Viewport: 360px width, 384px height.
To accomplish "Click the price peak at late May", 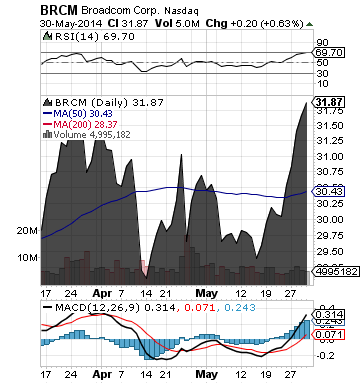I will click(x=306, y=103).
